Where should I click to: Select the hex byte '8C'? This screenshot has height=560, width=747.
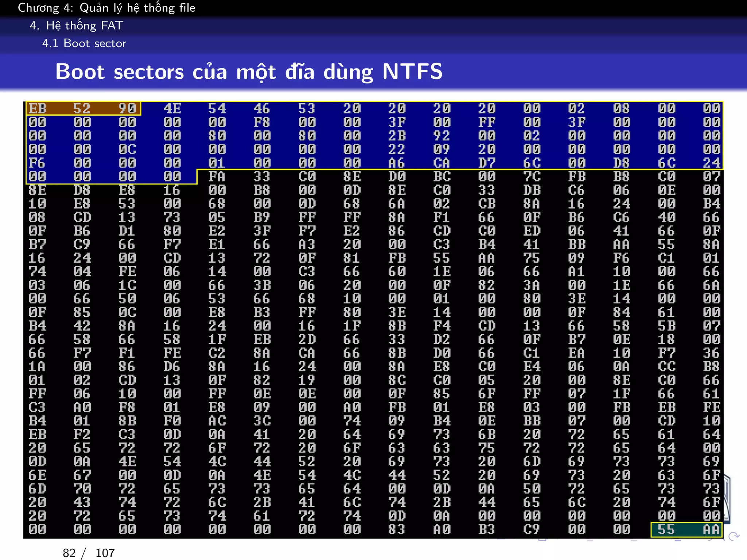(397, 380)
